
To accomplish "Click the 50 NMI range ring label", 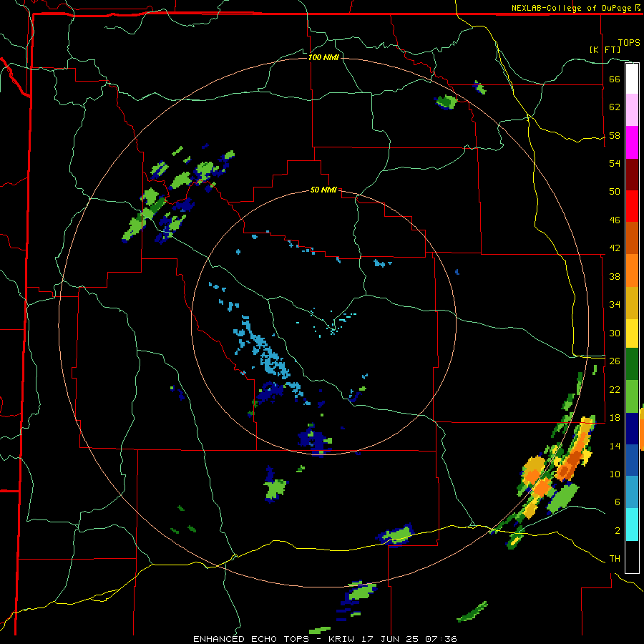I will click(323, 190).
